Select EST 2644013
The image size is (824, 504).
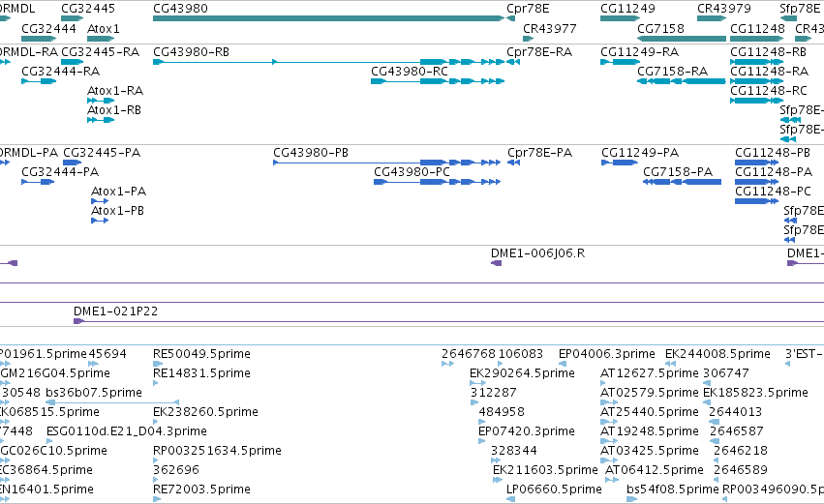tap(736, 411)
